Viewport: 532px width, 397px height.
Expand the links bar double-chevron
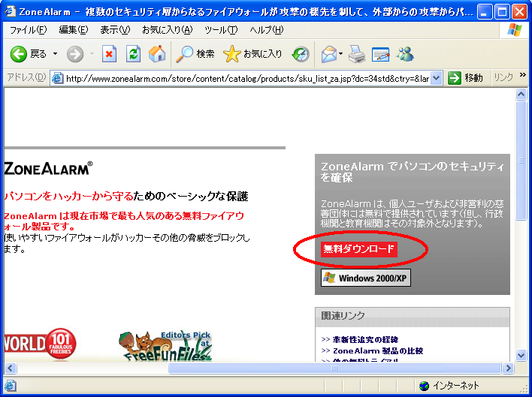(522, 75)
